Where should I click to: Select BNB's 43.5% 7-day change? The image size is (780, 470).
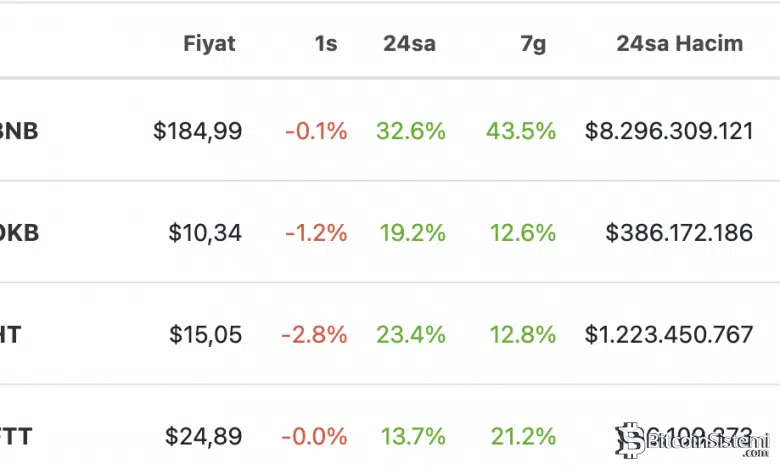521,131
